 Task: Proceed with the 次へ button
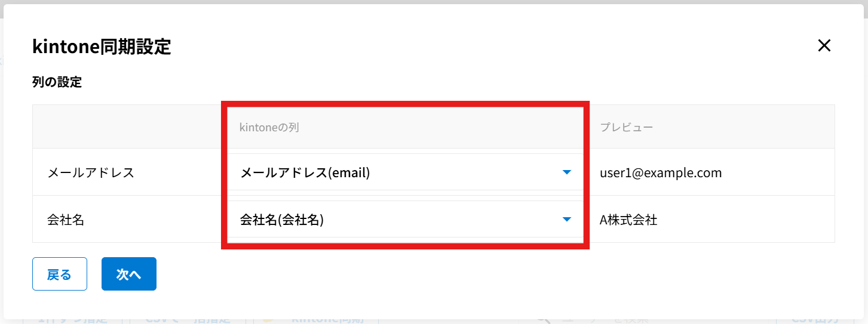(x=128, y=274)
